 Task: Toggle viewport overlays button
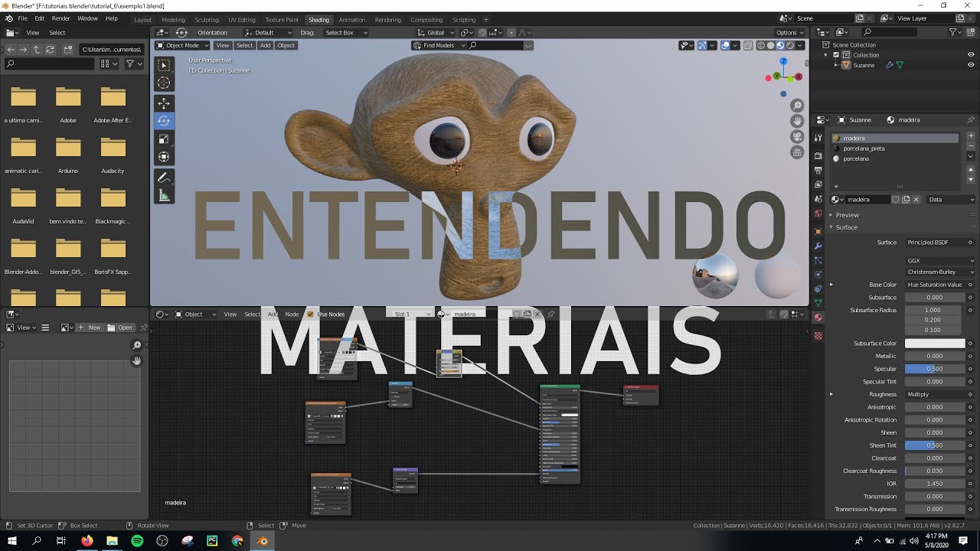click(726, 45)
